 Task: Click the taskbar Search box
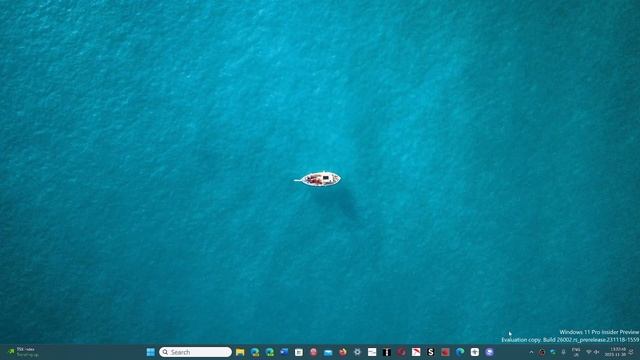[196, 352]
